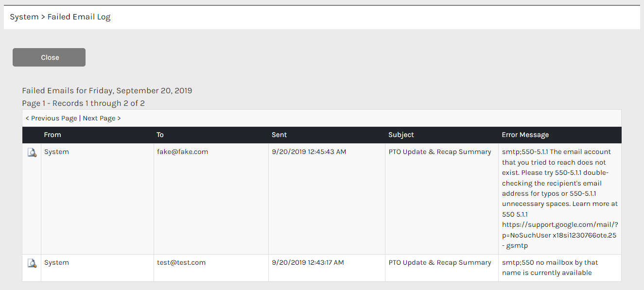Click the To column header
Image resolution: width=644 pixels, height=290 pixels.
coord(160,135)
